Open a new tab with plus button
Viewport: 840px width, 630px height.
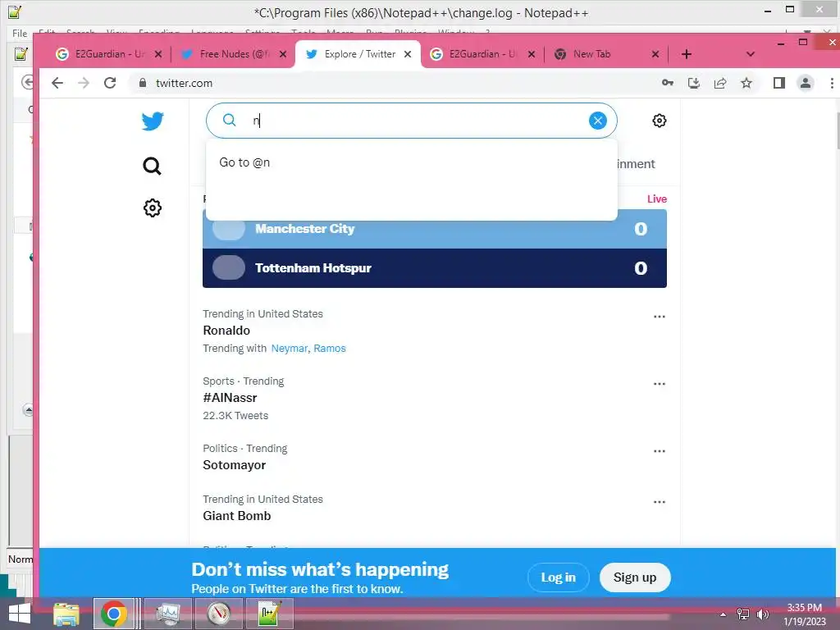pyautogui.click(x=687, y=54)
